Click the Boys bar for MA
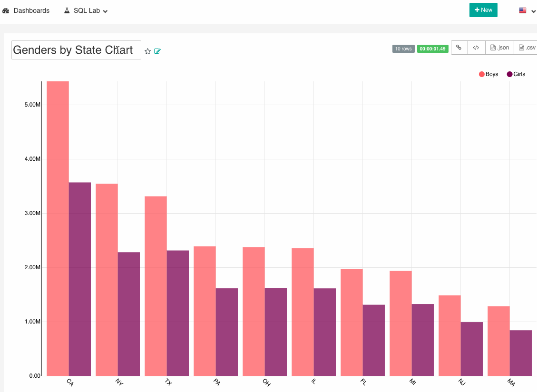Viewport: 537px width, 392px height. point(498,341)
